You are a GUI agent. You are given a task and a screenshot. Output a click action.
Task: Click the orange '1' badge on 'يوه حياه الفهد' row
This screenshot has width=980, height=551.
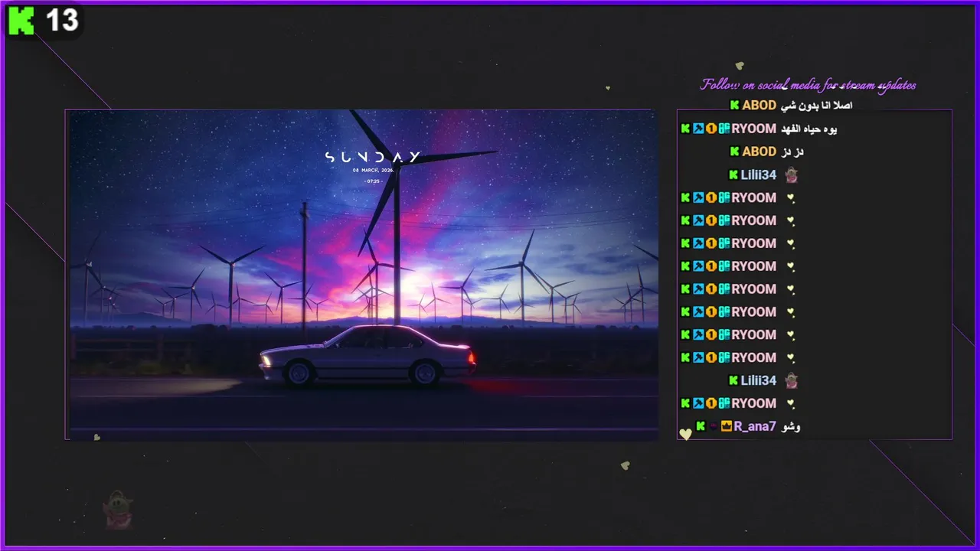click(x=711, y=129)
